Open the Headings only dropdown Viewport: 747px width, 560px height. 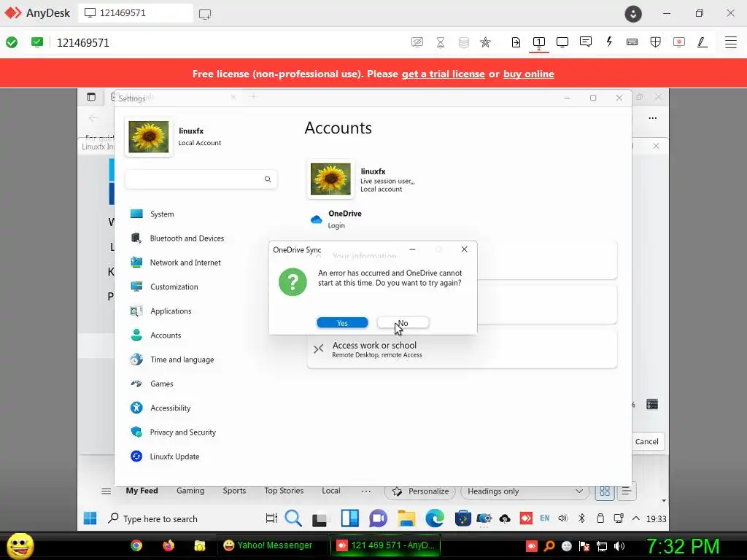pyautogui.click(x=525, y=491)
